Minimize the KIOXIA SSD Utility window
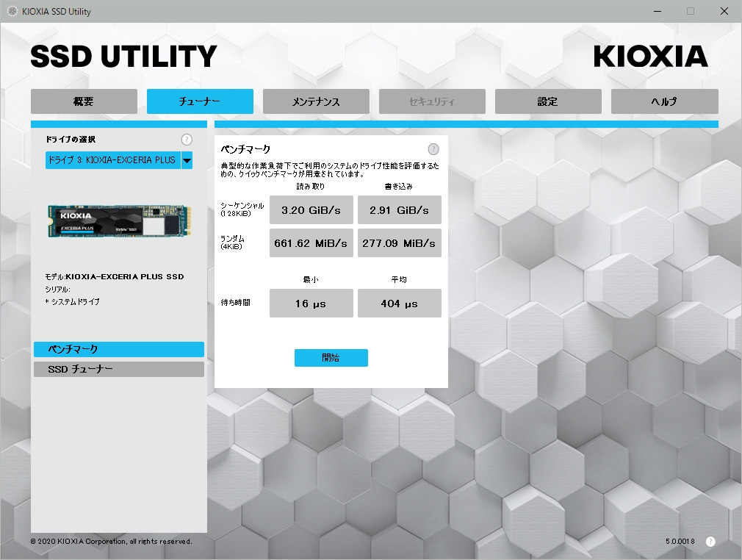 658,11
